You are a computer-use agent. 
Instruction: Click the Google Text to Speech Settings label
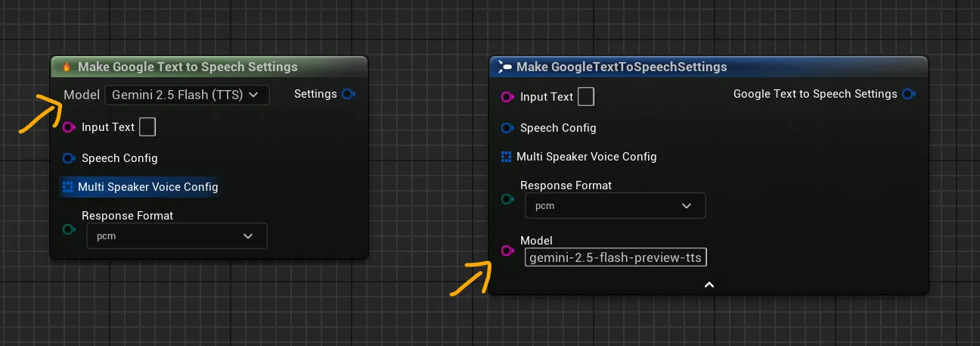815,94
